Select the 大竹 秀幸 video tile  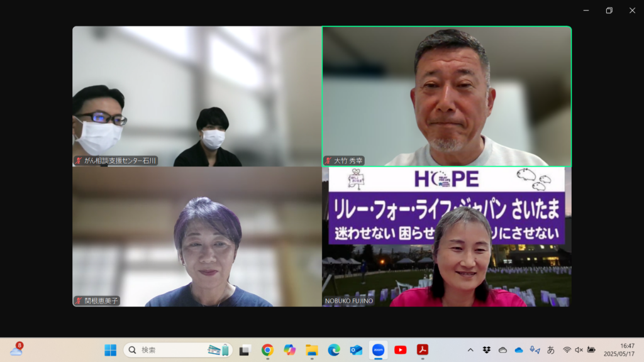(x=447, y=96)
